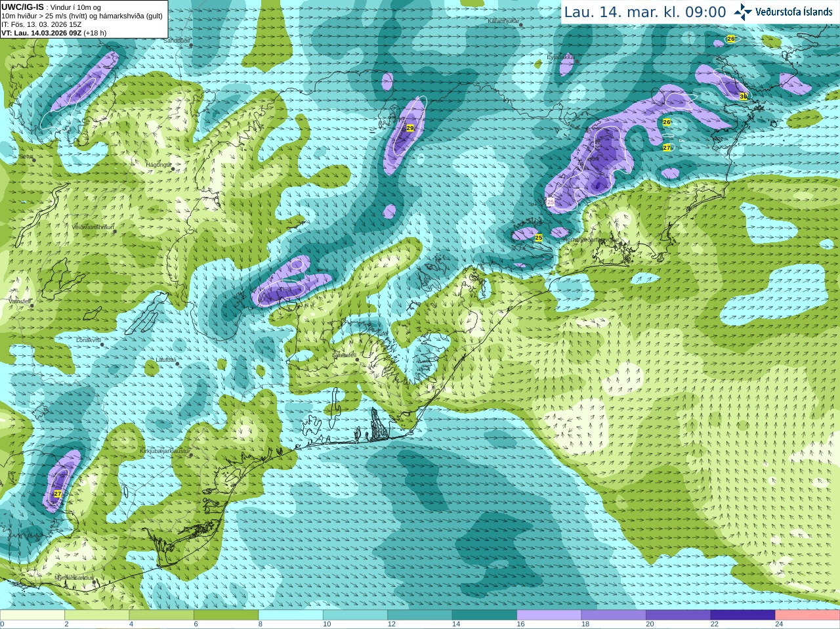Click the Veiðivatnahraun place label

pyautogui.click(x=93, y=227)
